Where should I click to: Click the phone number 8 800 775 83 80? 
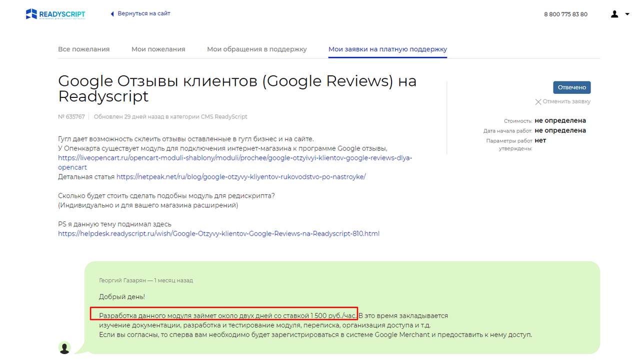[x=565, y=14]
